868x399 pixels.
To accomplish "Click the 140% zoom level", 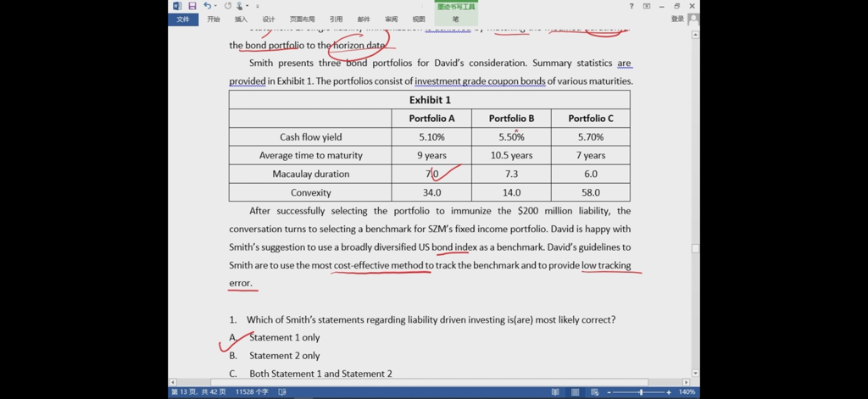I will pyautogui.click(x=687, y=392).
